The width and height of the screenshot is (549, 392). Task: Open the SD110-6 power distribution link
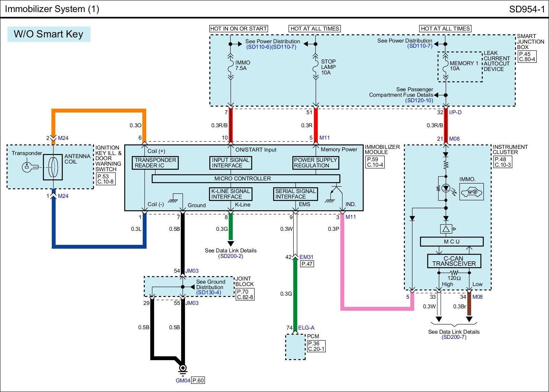(x=258, y=47)
